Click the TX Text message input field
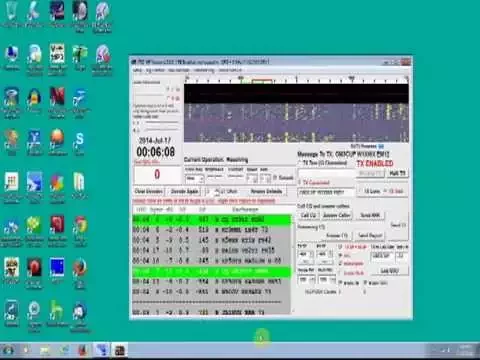Image resolution: width=480 pixels, height=360 pixels. point(326,173)
